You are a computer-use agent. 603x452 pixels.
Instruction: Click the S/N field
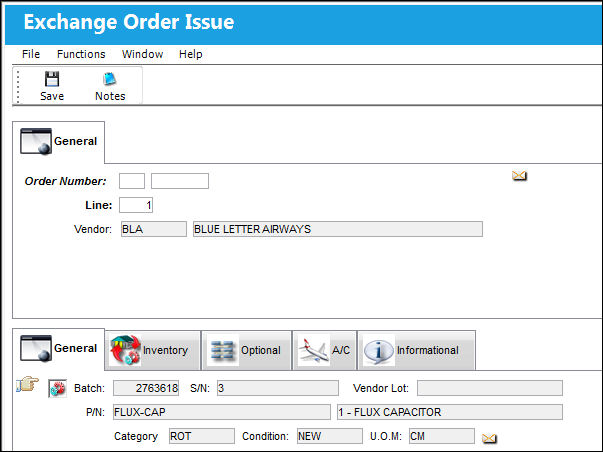click(x=278, y=388)
